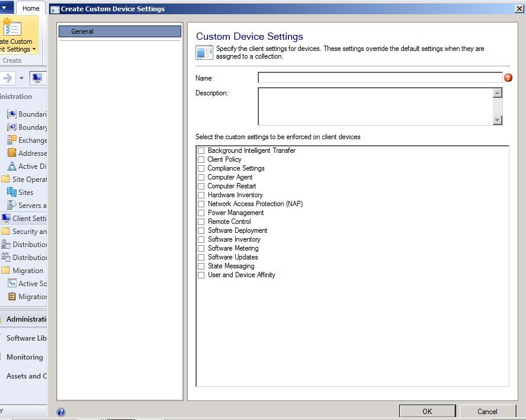This screenshot has width=526, height=420.
Task: Select the Home ribbon tab
Action: point(31,8)
